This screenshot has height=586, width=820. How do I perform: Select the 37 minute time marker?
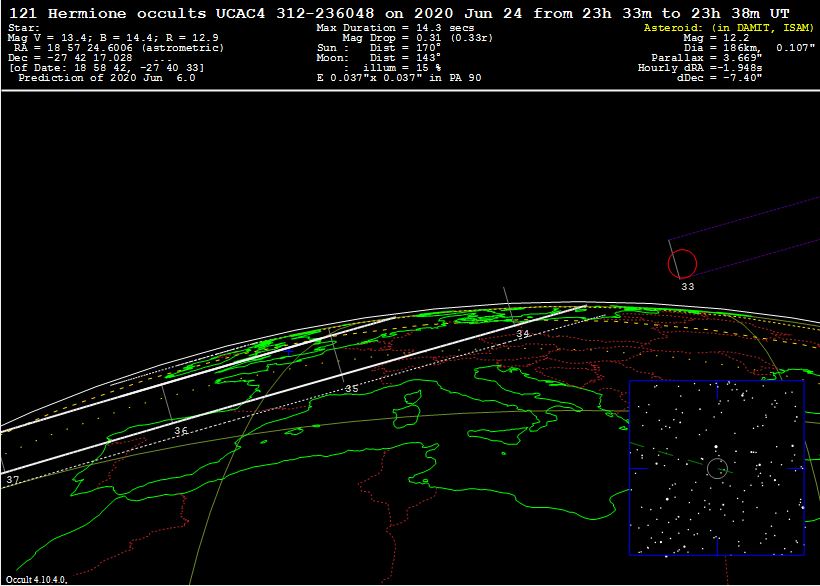12,481
